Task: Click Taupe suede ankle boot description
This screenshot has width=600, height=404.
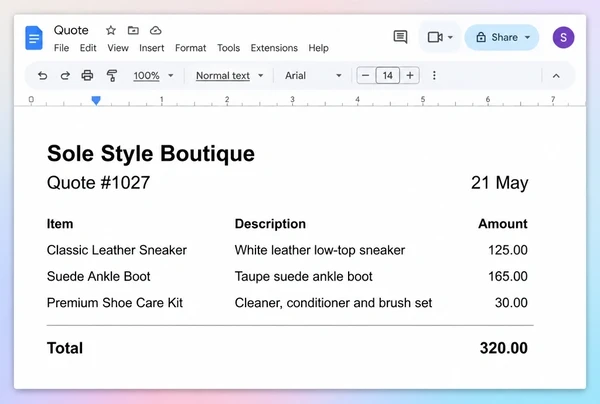Action: tap(303, 276)
